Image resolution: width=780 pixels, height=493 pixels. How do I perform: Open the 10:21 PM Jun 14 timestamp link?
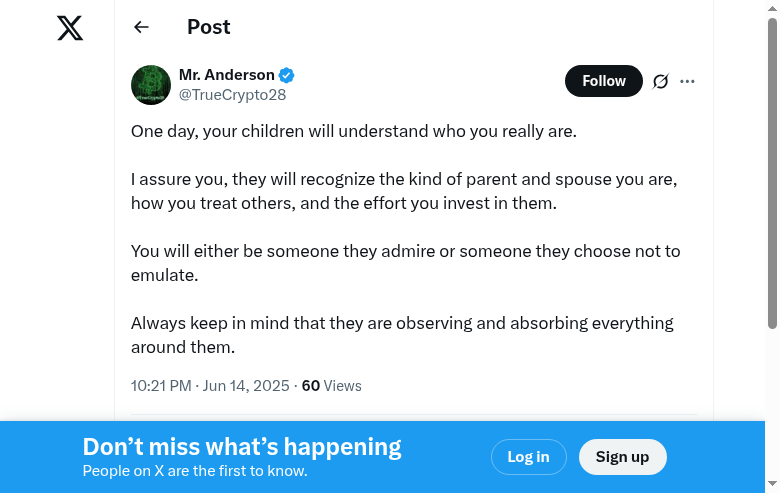tap(210, 386)
